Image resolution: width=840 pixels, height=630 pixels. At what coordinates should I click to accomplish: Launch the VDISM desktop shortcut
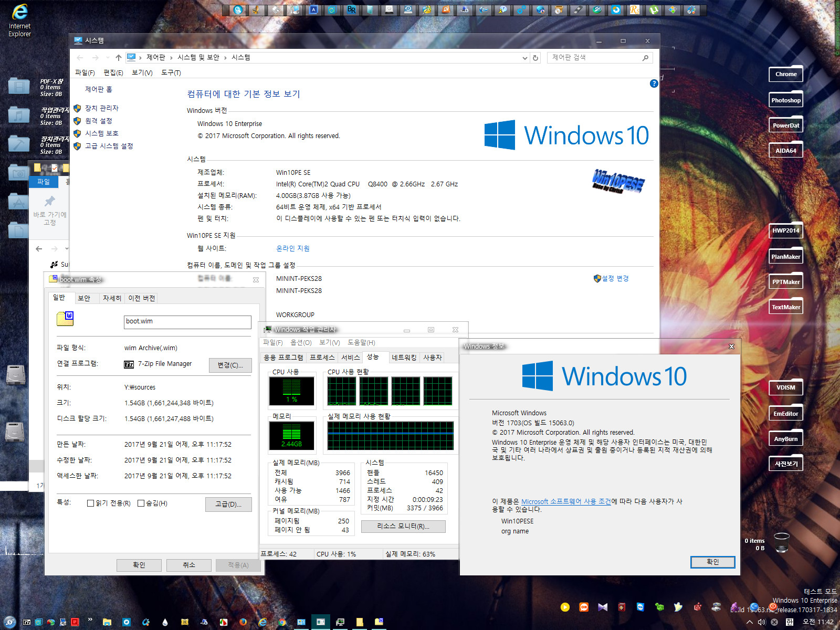786,387
